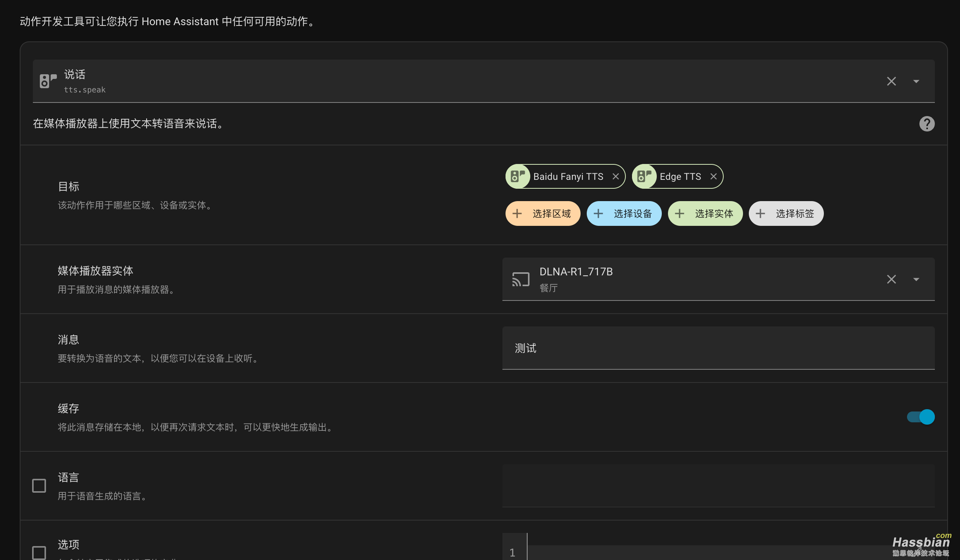
Task: Clear the selected 说话 action
Action: [x=891, y=81]
